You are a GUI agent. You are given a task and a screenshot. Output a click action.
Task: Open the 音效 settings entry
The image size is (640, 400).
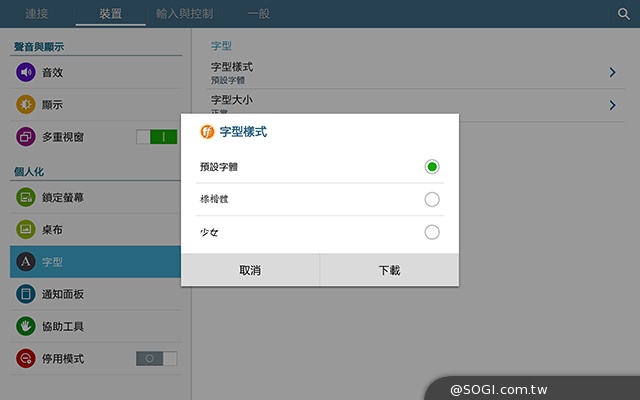click(96, 72)
